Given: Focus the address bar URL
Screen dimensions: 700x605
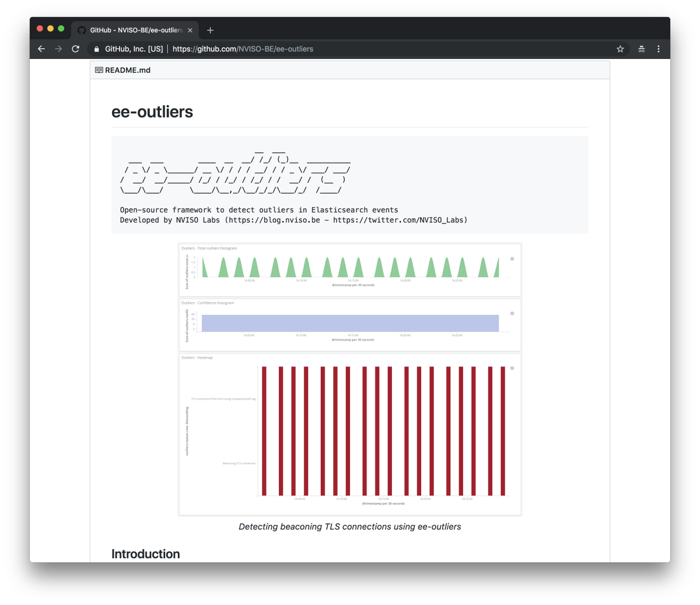Looking at the screenshot, I should [x=243, y=49].
